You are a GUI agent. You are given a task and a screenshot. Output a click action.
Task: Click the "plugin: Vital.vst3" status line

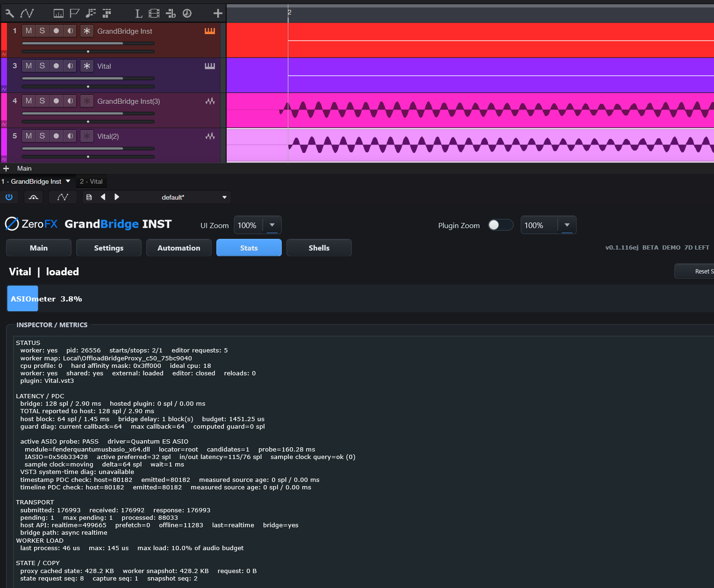pyautogui.click(x=47, y=381)
